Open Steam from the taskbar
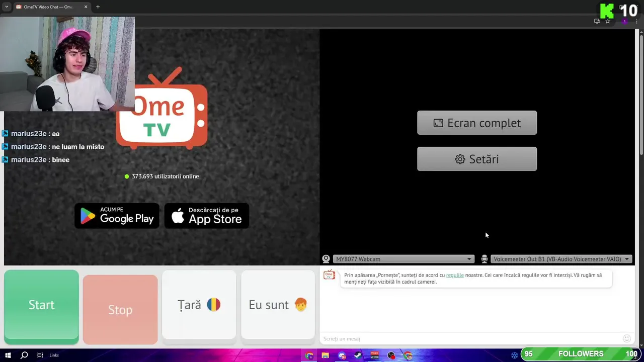 coord(358,355)
